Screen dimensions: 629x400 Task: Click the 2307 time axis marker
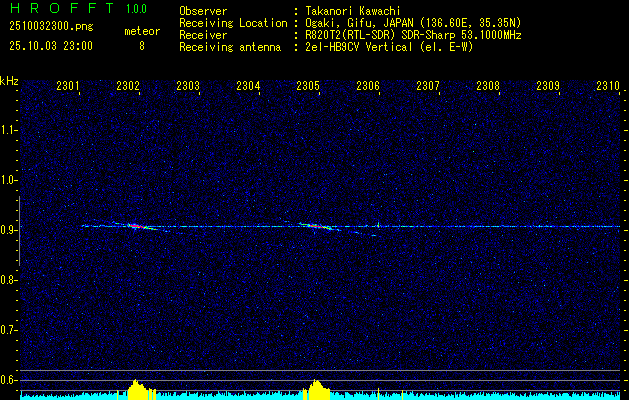tap(428, 86)
